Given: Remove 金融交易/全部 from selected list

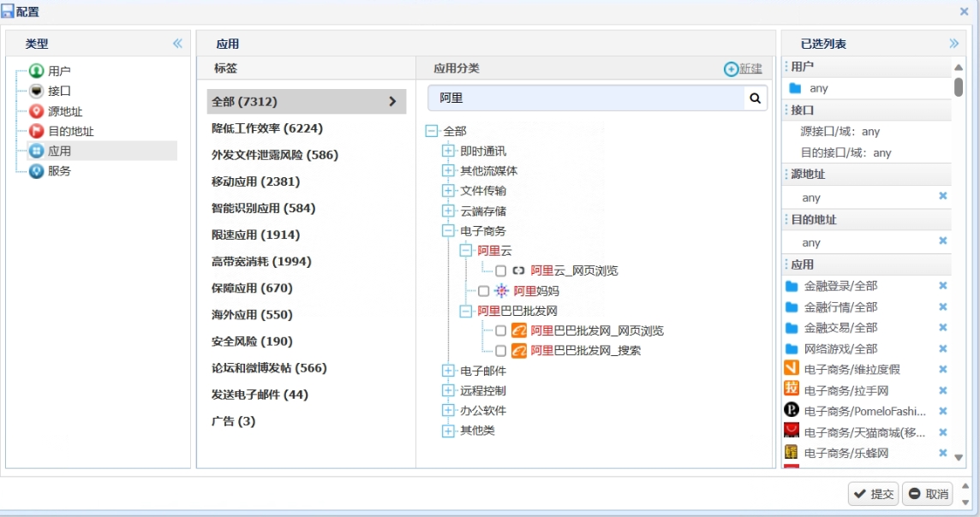Looking at the screenshot, I should [942, 327].
